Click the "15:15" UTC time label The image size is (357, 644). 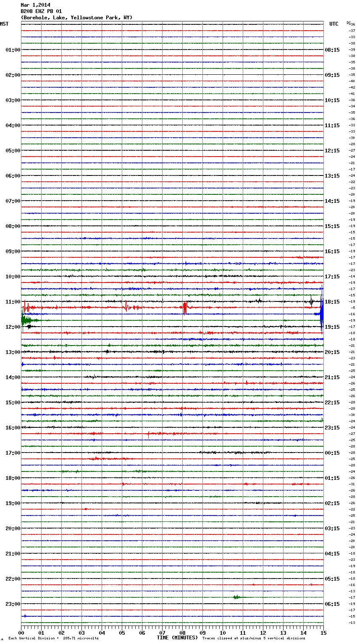coord(332,226)
